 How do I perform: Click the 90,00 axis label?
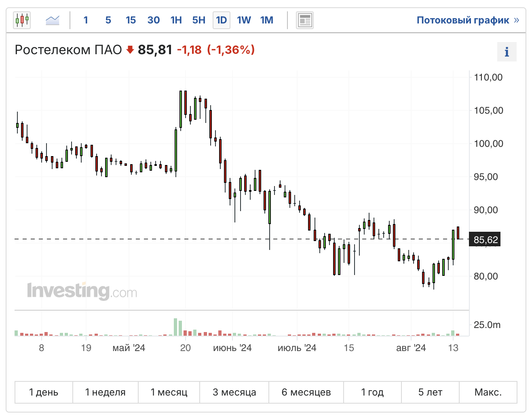click(486, 210)
